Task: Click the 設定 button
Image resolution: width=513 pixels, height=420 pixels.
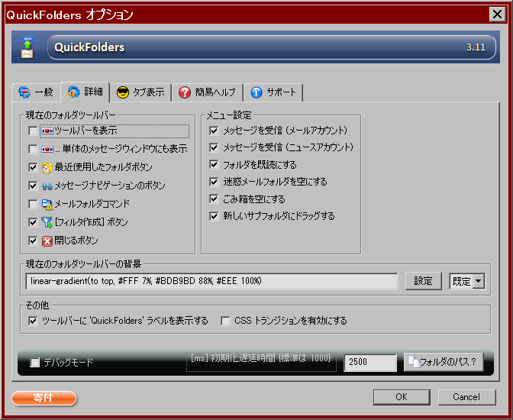Action: [x=424, y=281]
